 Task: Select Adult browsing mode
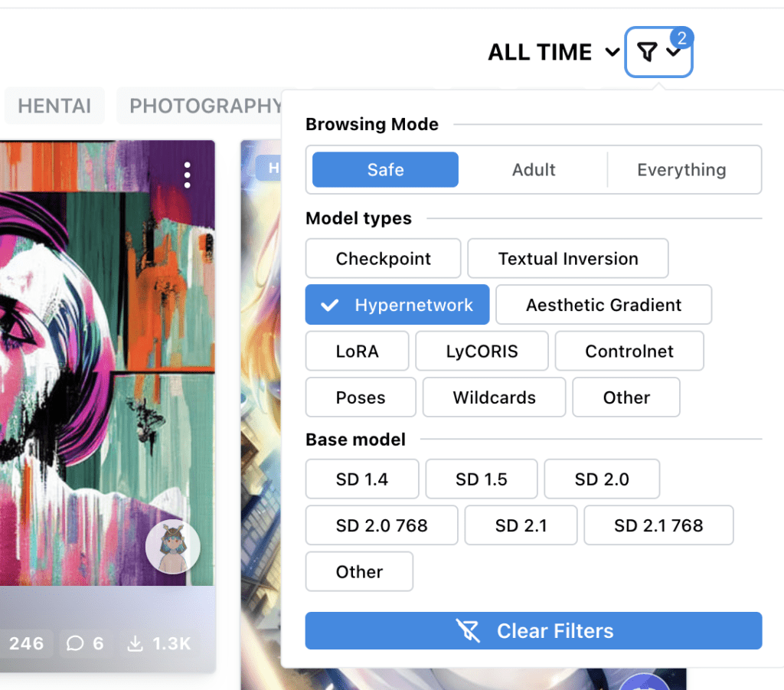pyautogui.click(x=534, y=169)
